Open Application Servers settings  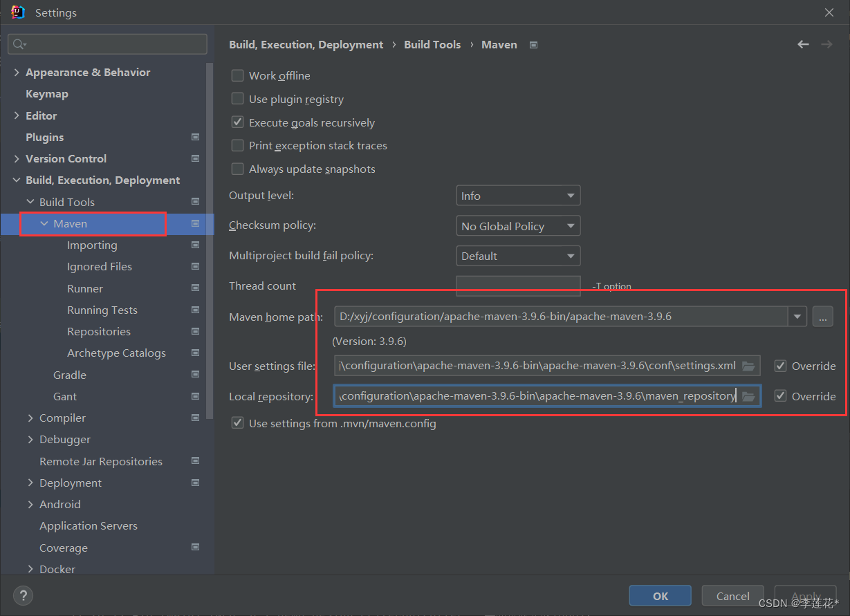(89, 525)
